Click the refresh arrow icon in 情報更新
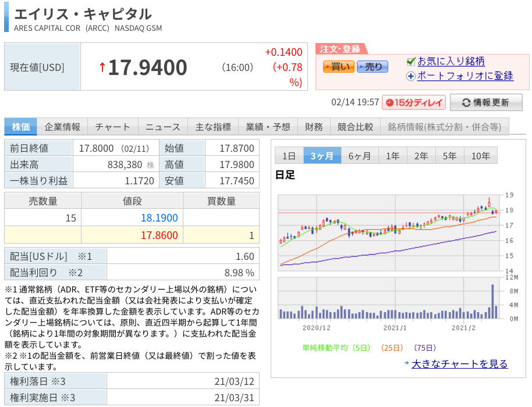This screenshot has width=532, height=407. (x=466, y=103)
